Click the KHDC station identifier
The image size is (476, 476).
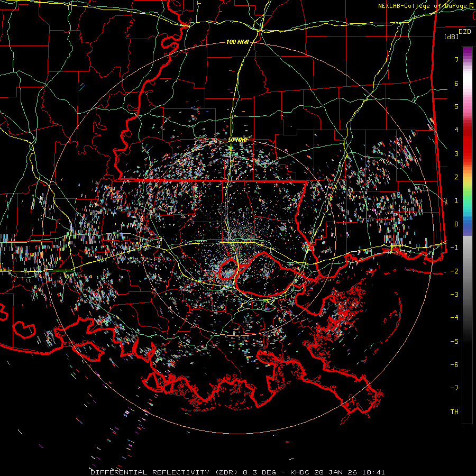click(301, 472)
